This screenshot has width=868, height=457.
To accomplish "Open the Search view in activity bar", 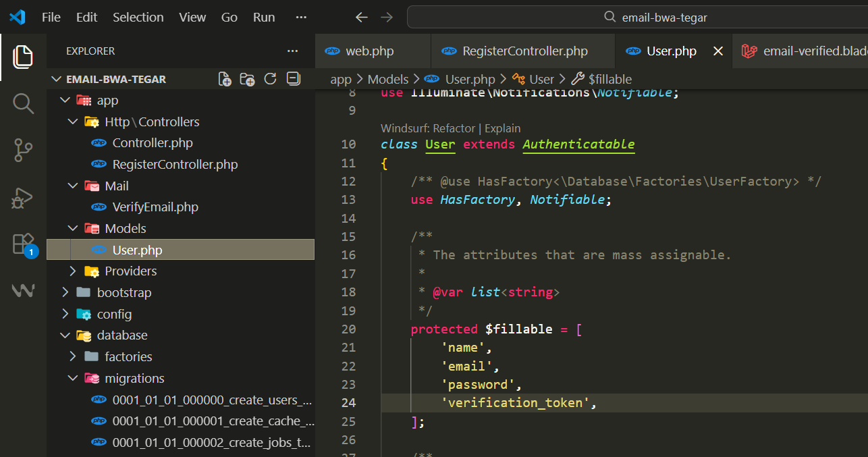I will 23,103.
